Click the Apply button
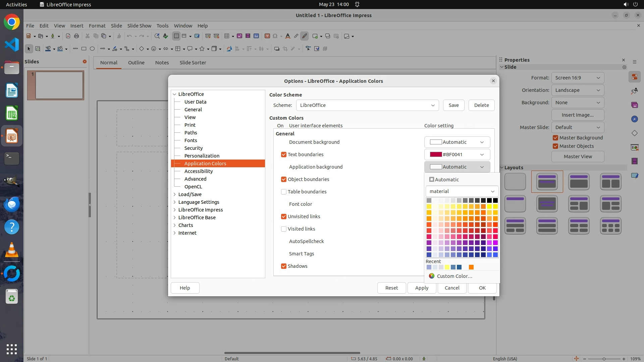The height and width of the screenshot is (362, 644). click(422, 288)
